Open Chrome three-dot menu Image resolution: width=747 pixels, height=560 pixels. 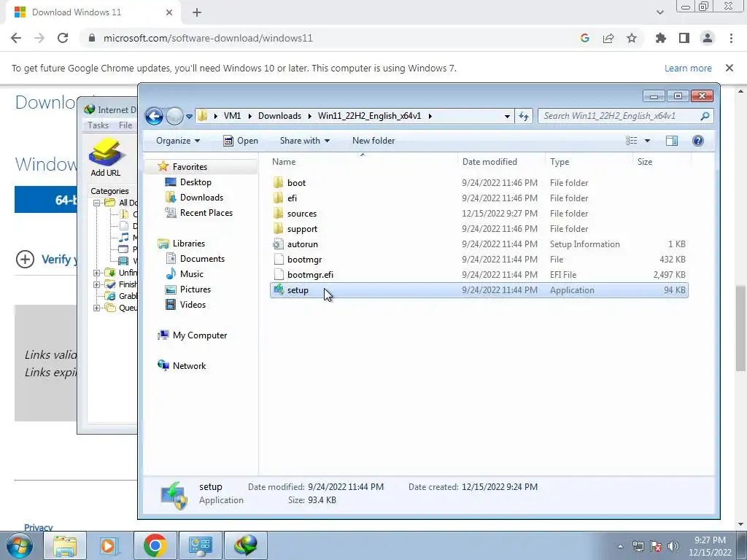(731, 38)
